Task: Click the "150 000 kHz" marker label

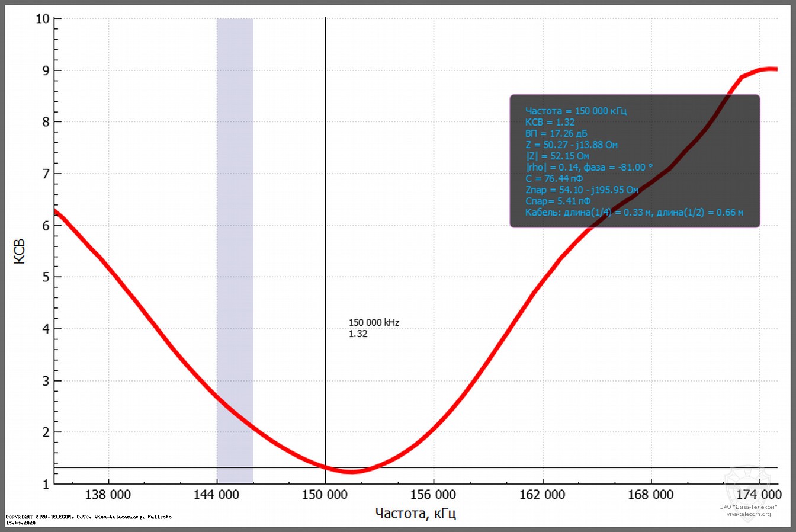Action: tap(374, 323)
